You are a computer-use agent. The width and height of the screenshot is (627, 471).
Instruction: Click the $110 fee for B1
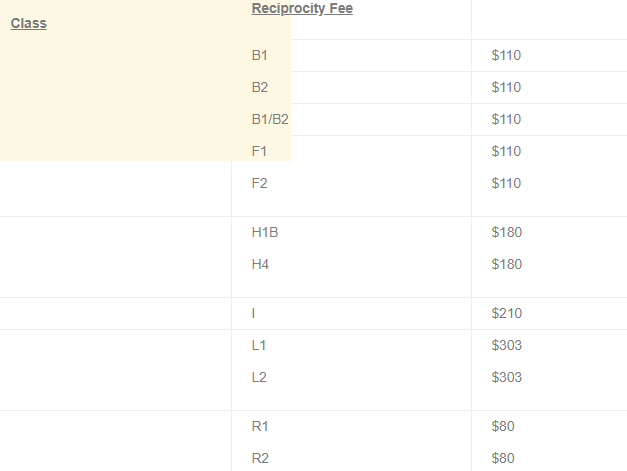506,55
